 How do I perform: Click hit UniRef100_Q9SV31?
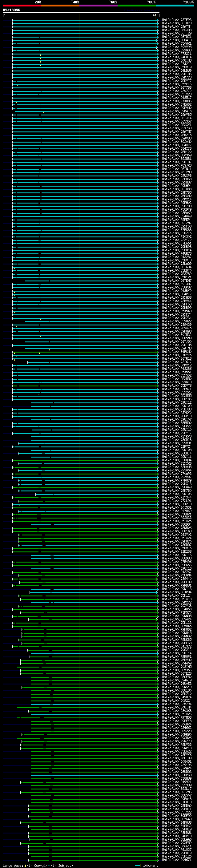tap(177, 443)
